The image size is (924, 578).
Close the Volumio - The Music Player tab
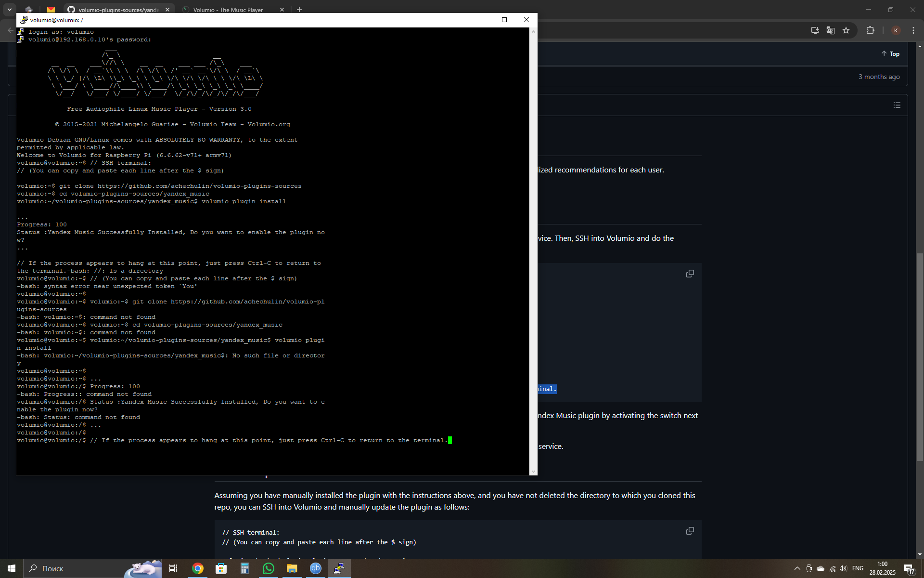(x=282, y=10)
